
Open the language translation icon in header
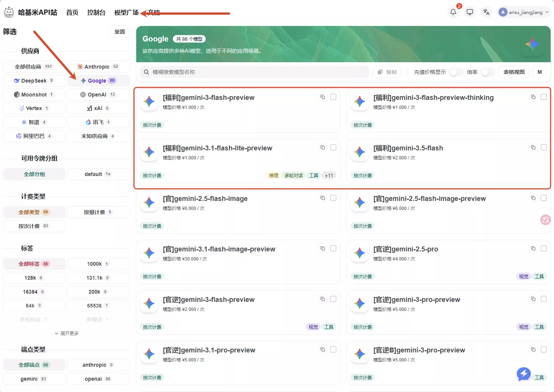[486, 12]
